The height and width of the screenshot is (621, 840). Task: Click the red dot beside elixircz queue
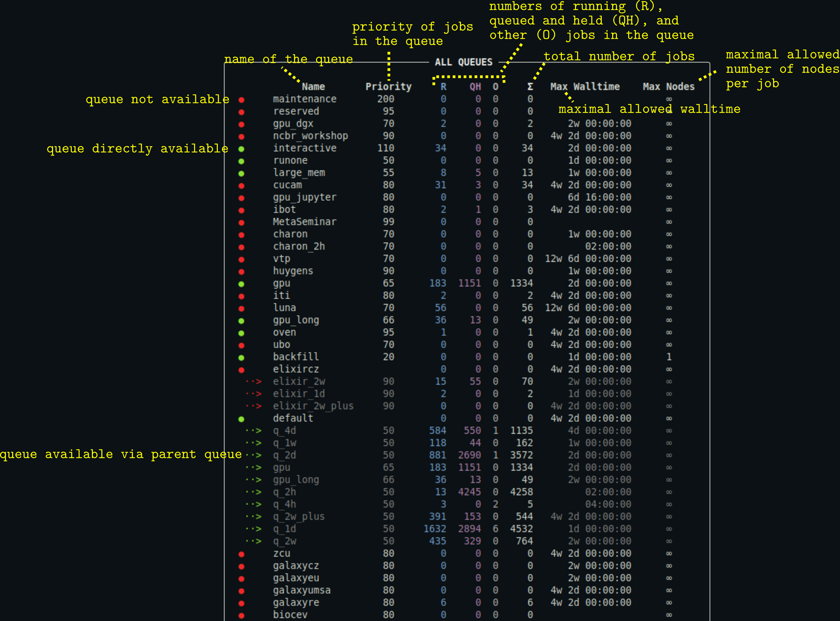click(x=241, y=369)
